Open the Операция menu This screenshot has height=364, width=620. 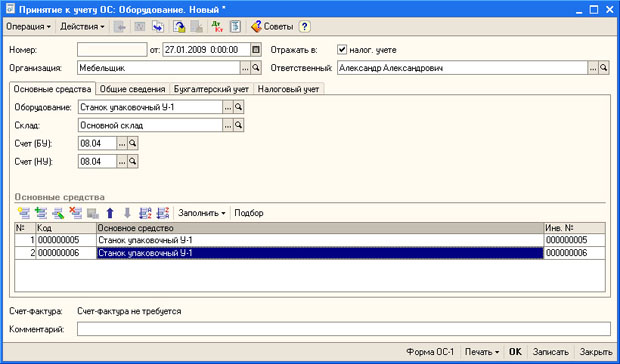pos(28,27)
